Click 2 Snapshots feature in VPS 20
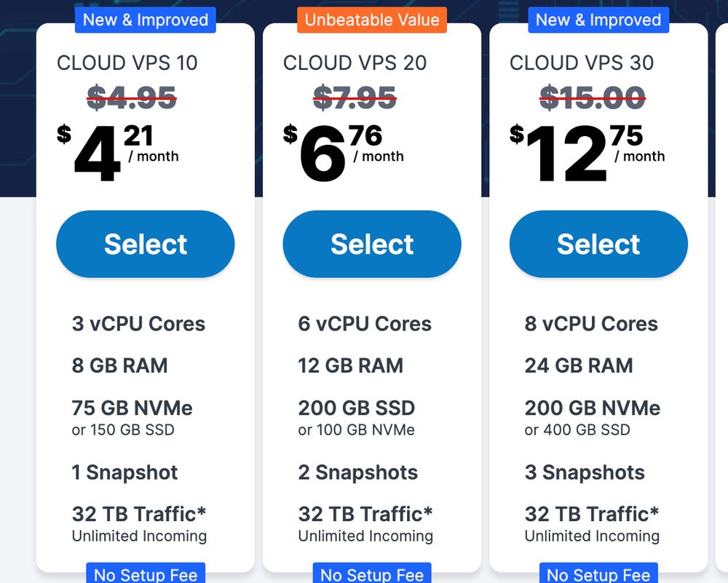The image size is (728, 583). pyautogui.click(x=357, y=472)
